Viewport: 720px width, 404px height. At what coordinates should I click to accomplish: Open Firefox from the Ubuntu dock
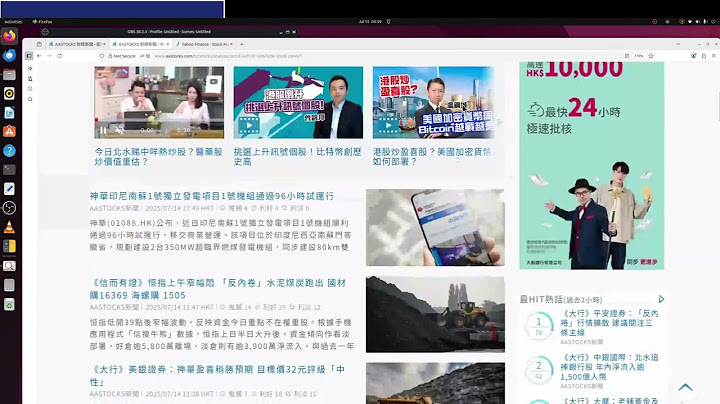pos(9,36)
